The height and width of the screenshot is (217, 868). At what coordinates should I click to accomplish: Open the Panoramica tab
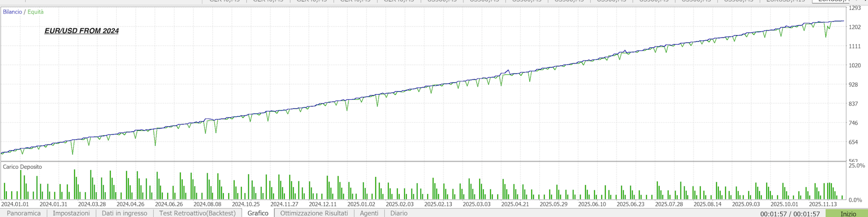click(24, 213)
